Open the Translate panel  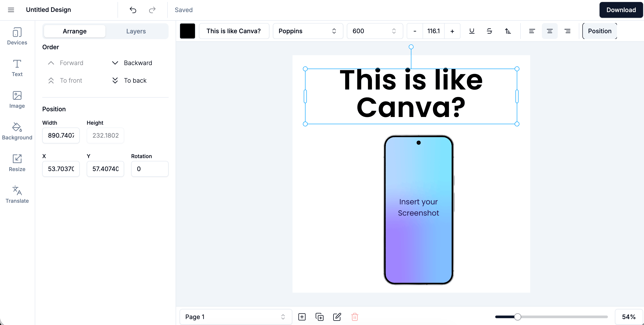pyautogui.click(x=17, y=195)
